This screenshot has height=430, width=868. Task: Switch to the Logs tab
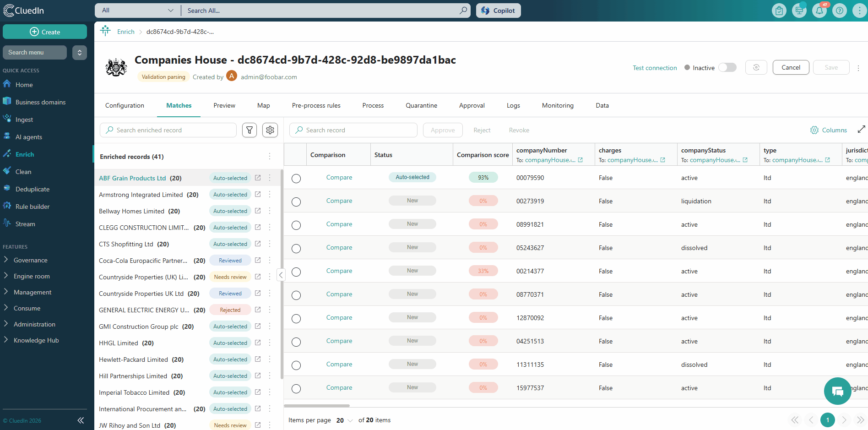pyautogui.click(x=513, y=105)
